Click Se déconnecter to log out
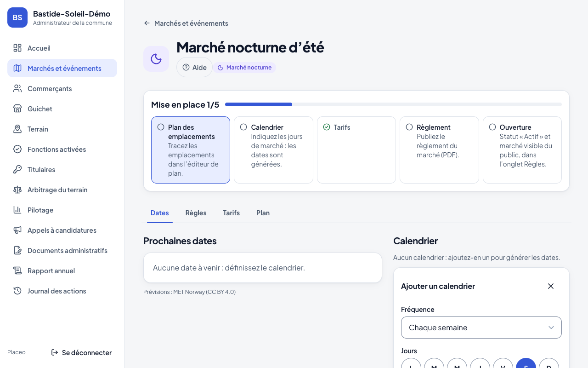 coord(81,352)
